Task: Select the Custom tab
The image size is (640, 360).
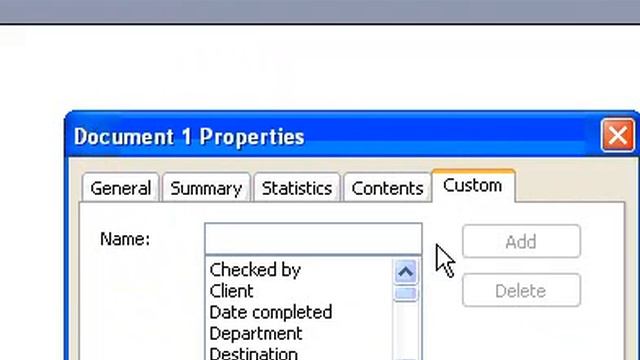Action: pos(473,186)
